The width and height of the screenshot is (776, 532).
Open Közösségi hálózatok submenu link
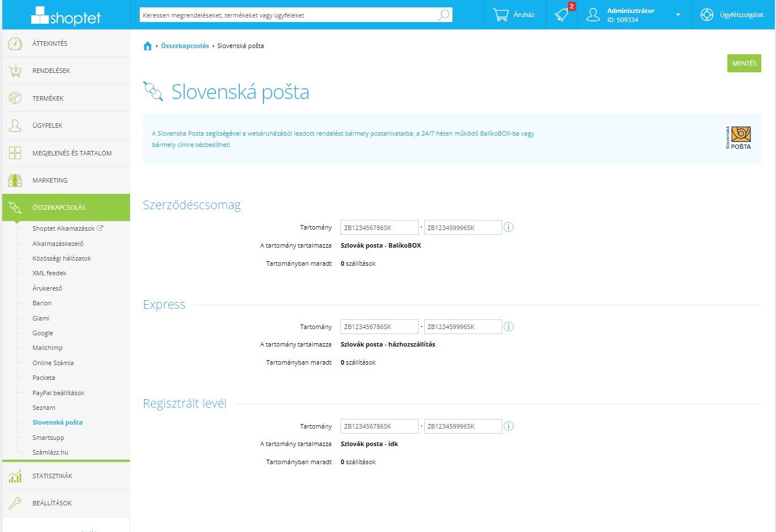62,258
